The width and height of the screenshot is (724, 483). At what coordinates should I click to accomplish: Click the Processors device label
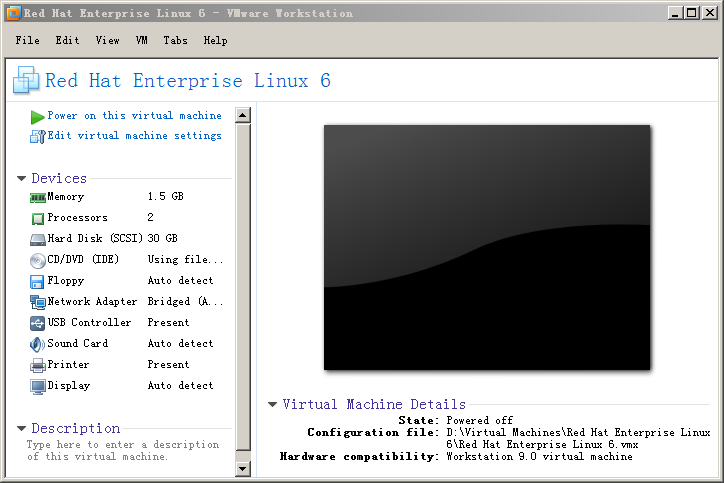pos(77,217)
